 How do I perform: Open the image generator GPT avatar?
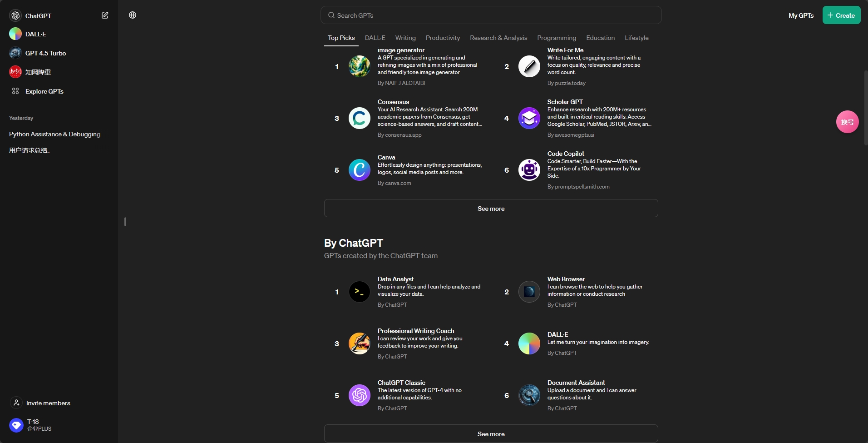[360, 66]
